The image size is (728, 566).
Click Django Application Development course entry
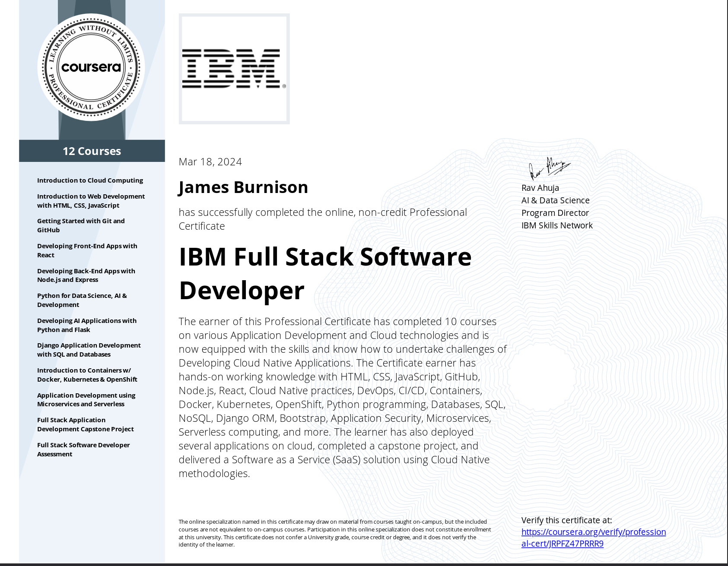(x=89, y=350)
